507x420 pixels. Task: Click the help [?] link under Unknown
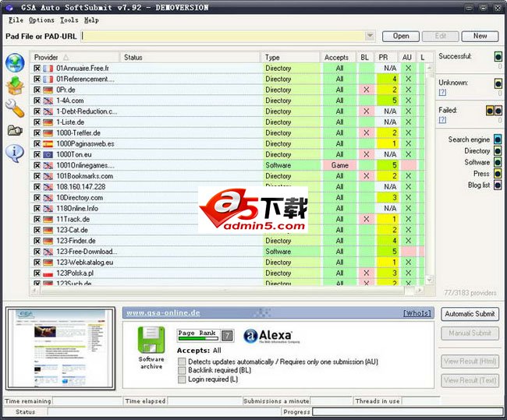[x=442, y=93]
